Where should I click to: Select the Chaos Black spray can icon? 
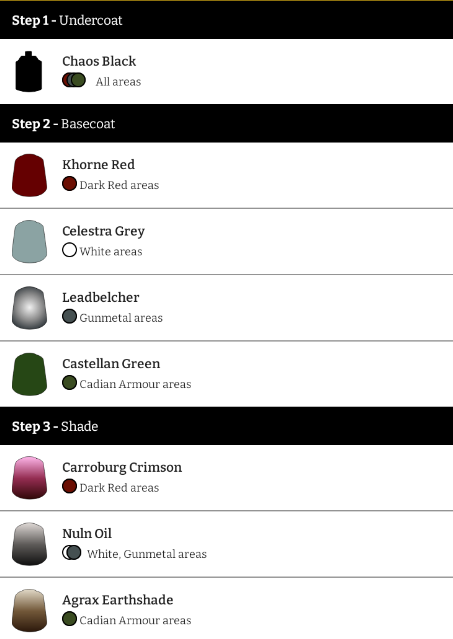(29, 71)
